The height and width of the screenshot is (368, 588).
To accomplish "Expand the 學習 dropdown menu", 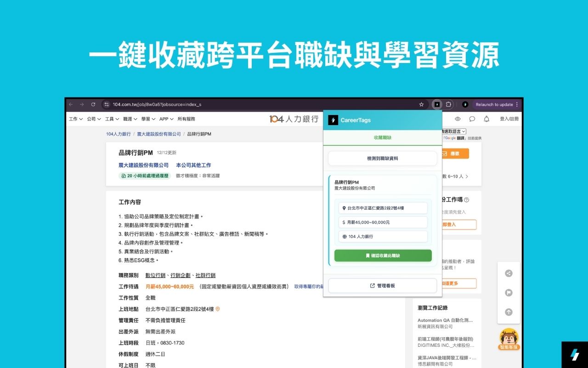I will [x=148, y=119].
